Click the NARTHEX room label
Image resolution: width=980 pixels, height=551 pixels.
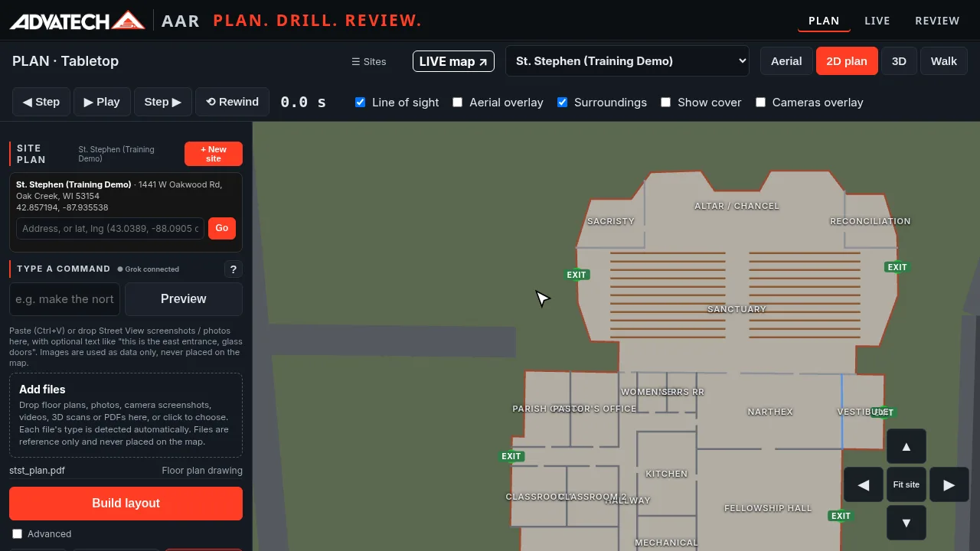[770, 412]
